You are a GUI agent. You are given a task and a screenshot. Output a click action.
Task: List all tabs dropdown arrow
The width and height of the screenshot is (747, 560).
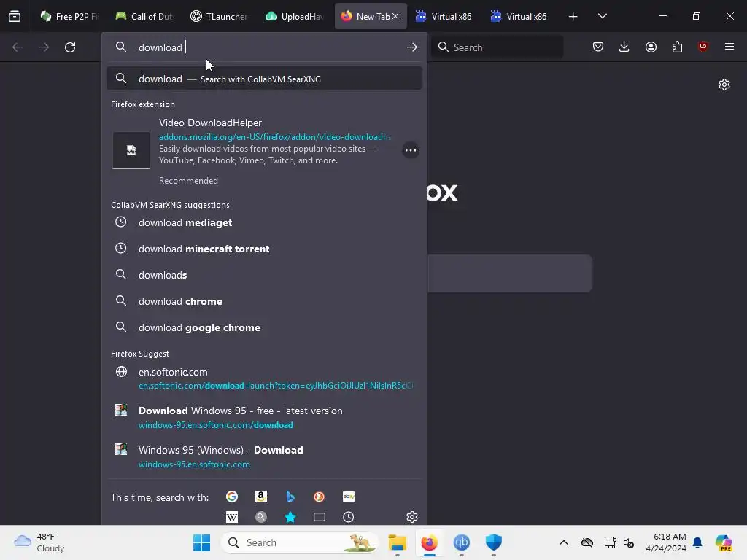click(x=603, y=16)
